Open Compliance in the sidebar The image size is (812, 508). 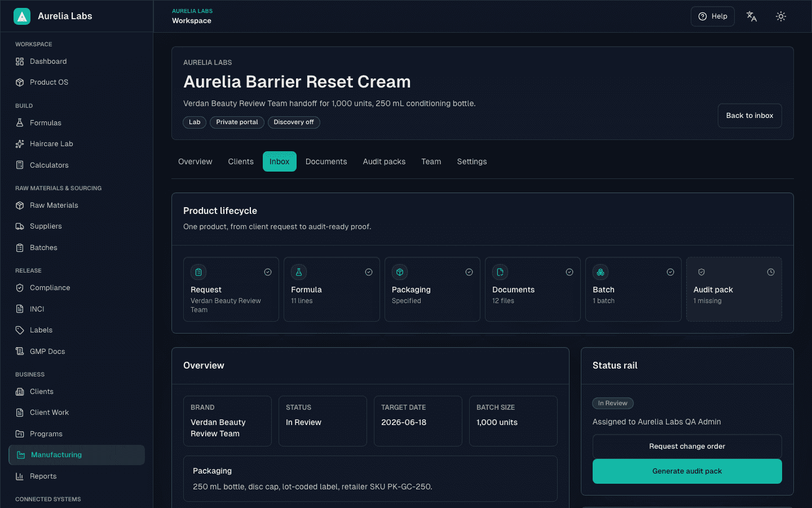click(x=77, y=288)
